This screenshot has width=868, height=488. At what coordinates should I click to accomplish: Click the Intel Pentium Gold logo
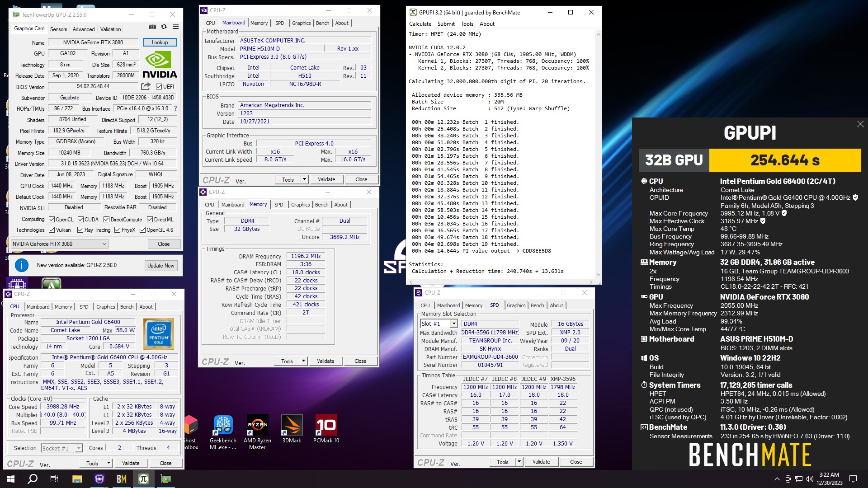(158, 334)
